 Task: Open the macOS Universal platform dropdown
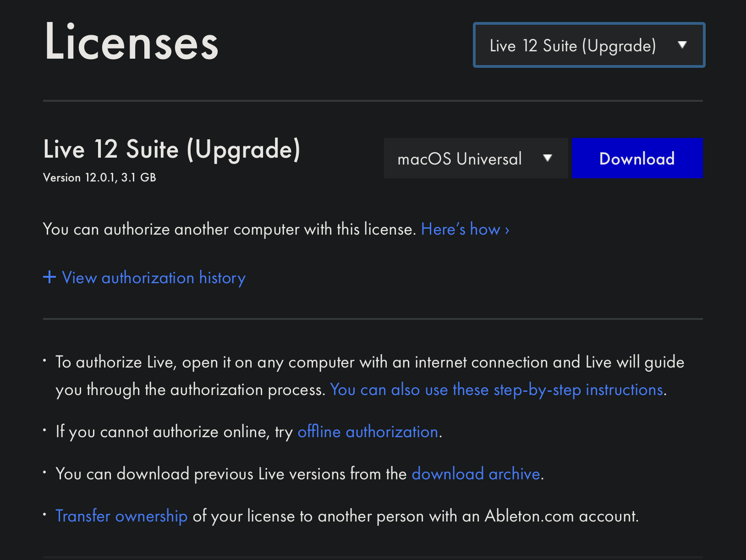point(476,158)
